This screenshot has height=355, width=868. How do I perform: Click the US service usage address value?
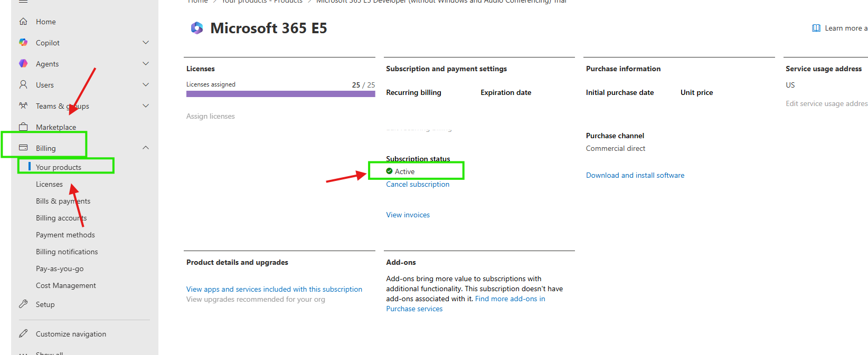point(790,85)
